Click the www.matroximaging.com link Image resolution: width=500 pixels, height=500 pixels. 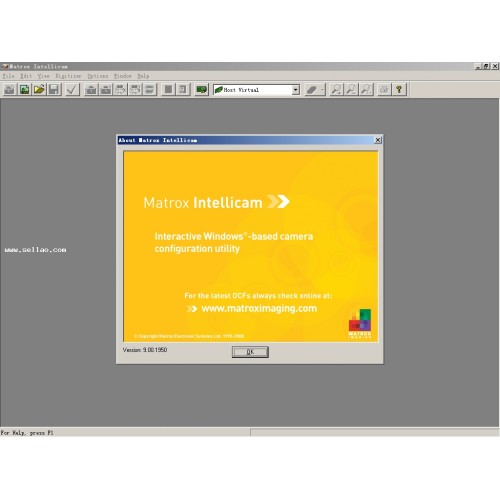(259, 308)
